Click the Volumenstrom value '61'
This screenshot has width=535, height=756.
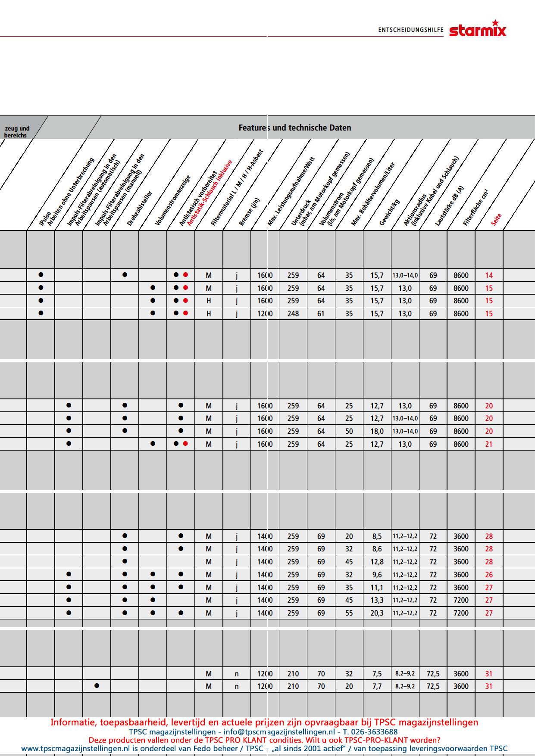[x=321, y=314]
